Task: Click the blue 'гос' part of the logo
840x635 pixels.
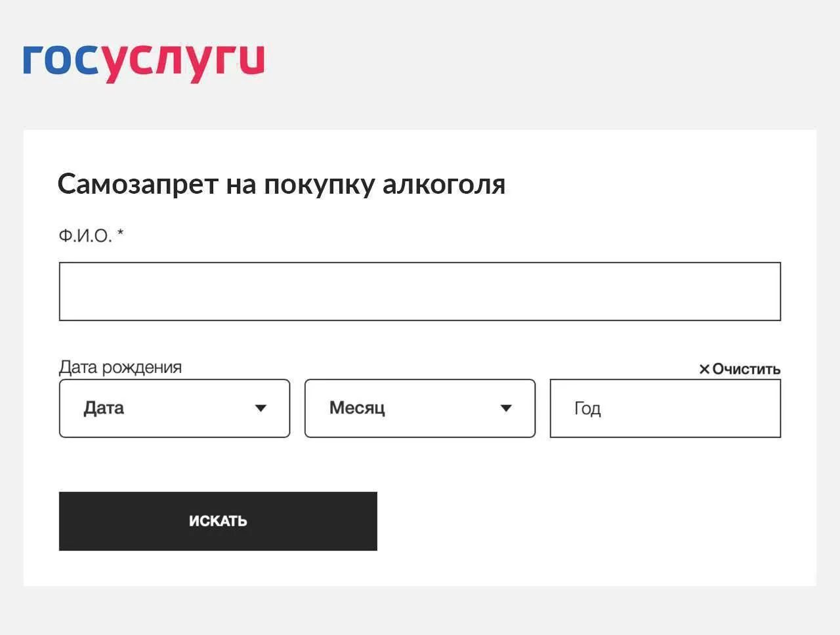Action: 60,60
